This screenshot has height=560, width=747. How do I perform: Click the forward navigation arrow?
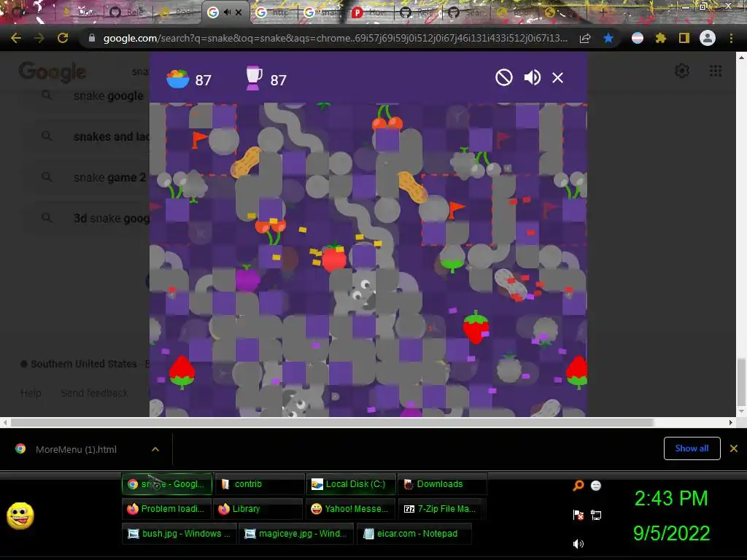39,38
